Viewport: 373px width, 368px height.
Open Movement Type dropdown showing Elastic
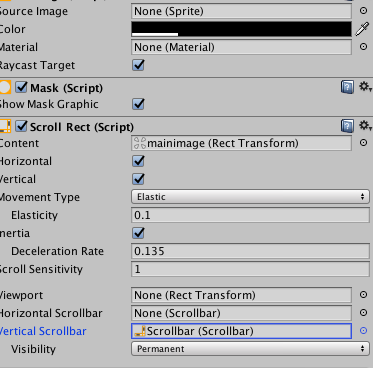click(x=250, y=197)
